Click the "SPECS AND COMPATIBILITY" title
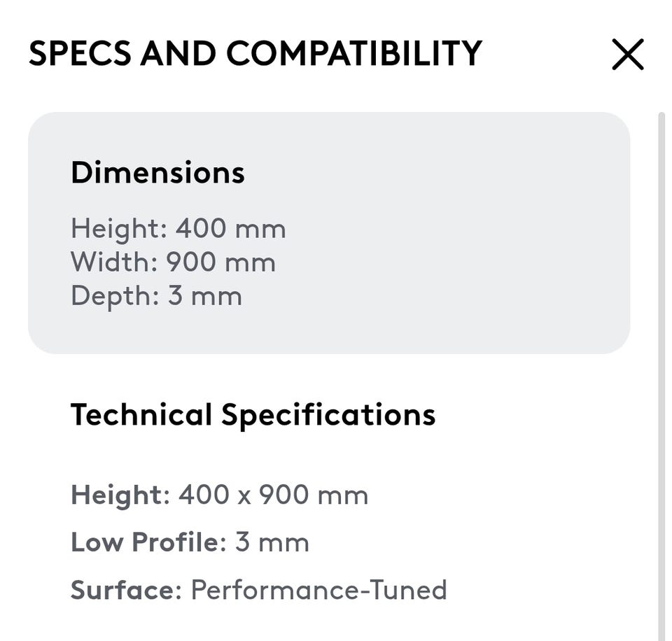Screen dimensions: 672x641 click(255, 53)
